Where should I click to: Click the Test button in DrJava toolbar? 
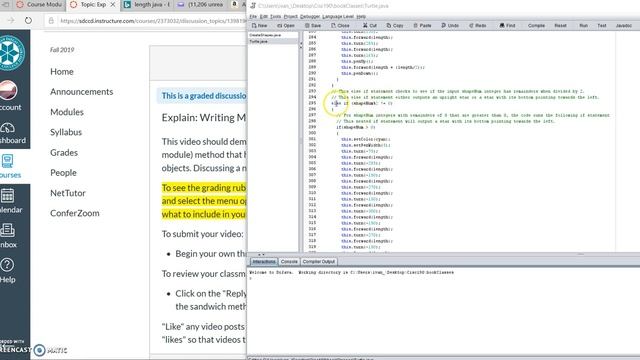pyautogui.click(x=602, y=25)
